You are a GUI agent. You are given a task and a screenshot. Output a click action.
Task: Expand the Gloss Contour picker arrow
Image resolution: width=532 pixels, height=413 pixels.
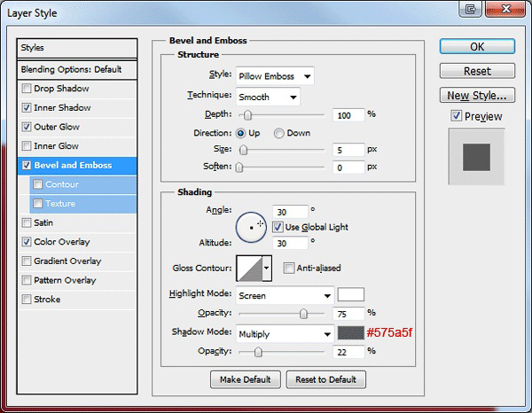pyautogui.click(x=267, y=269)
